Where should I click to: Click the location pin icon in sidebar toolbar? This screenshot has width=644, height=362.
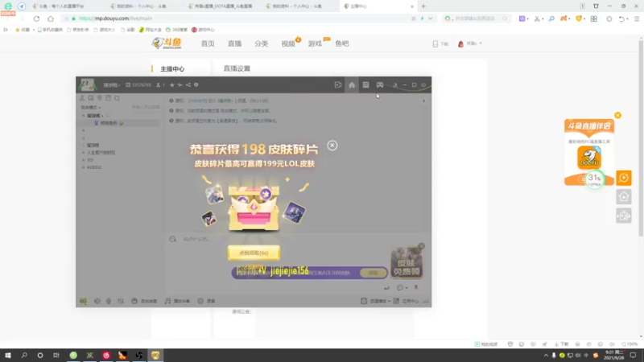[x=99, y=98]
